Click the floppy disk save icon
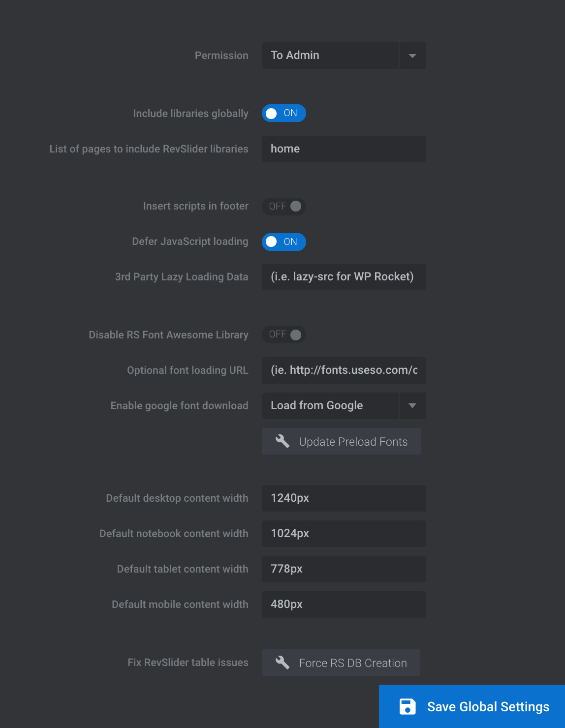Image resolution: width=565 pixels, height=728 pixels. coord(408,707)
